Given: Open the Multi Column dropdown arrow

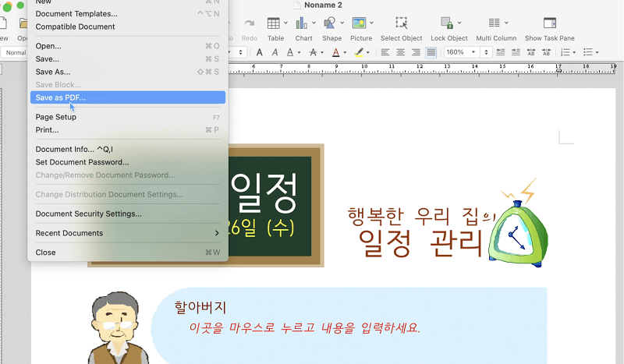Looking at the screenshot, I should (506, 23).
